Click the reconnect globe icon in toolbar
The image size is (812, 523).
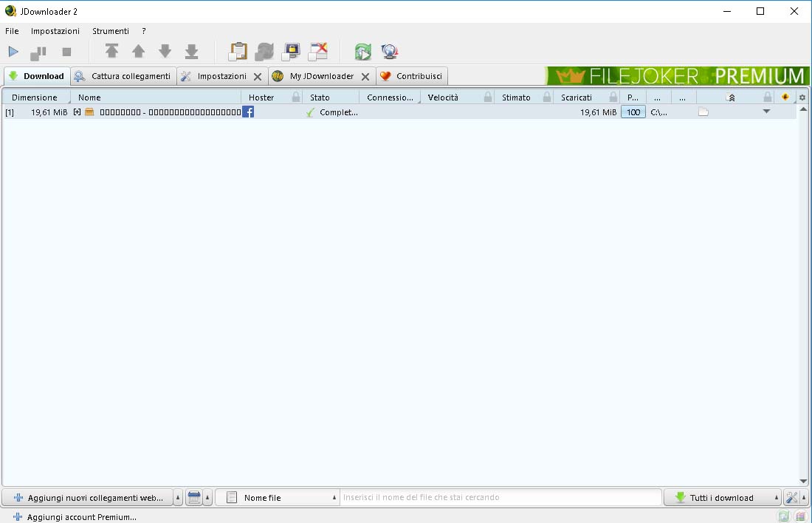390,51
